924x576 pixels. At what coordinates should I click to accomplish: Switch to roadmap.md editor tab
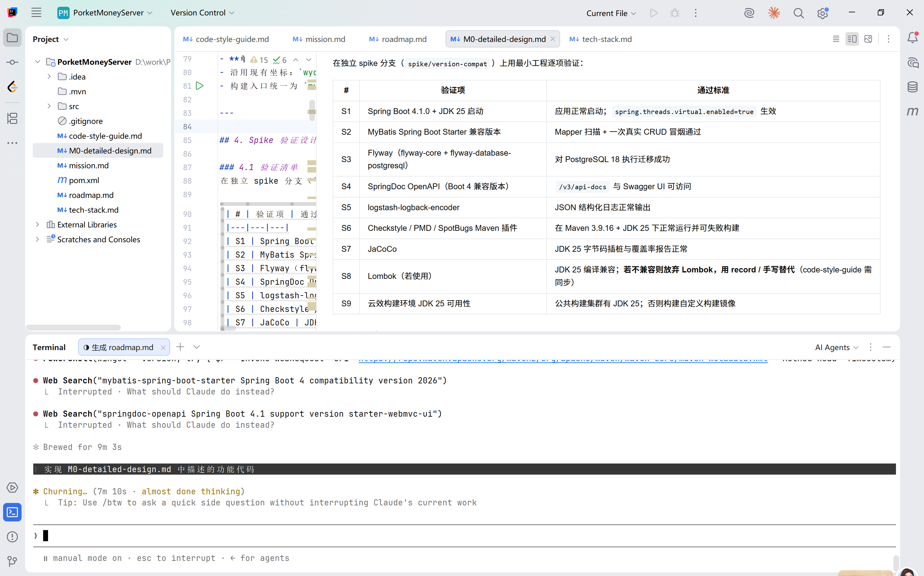398,39
